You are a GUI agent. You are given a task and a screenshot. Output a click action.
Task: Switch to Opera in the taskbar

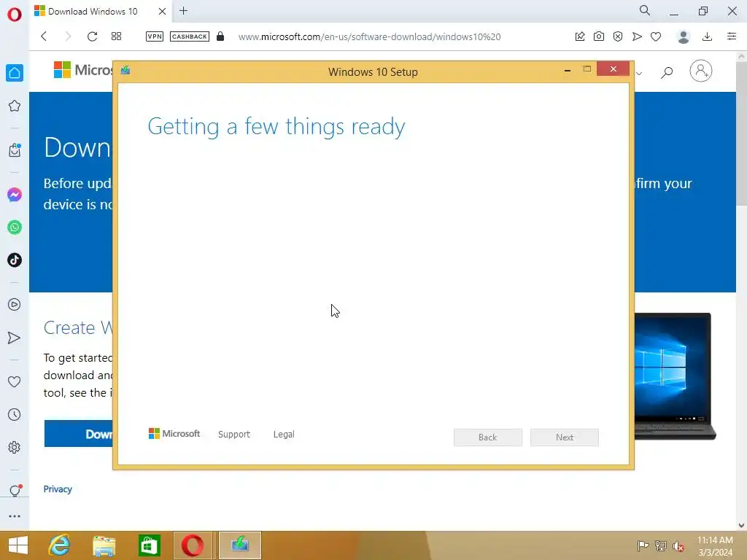click(193, 545)
